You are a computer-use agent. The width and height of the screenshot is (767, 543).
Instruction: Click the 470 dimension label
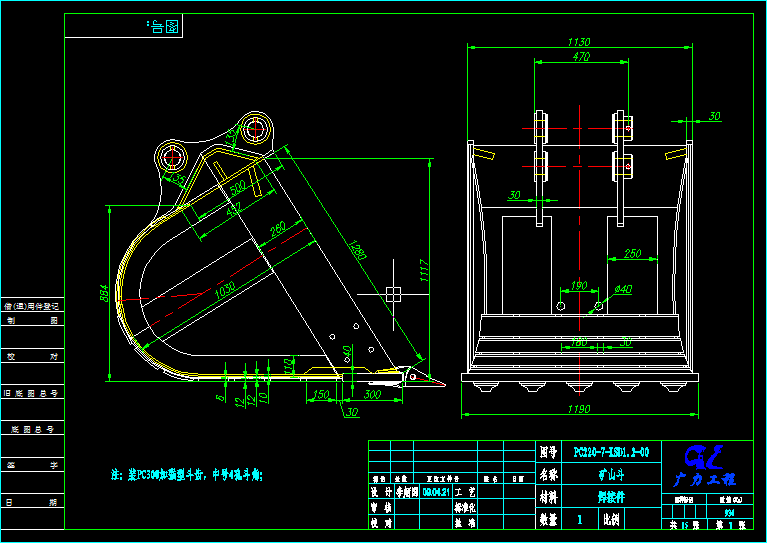pos(579,58)
